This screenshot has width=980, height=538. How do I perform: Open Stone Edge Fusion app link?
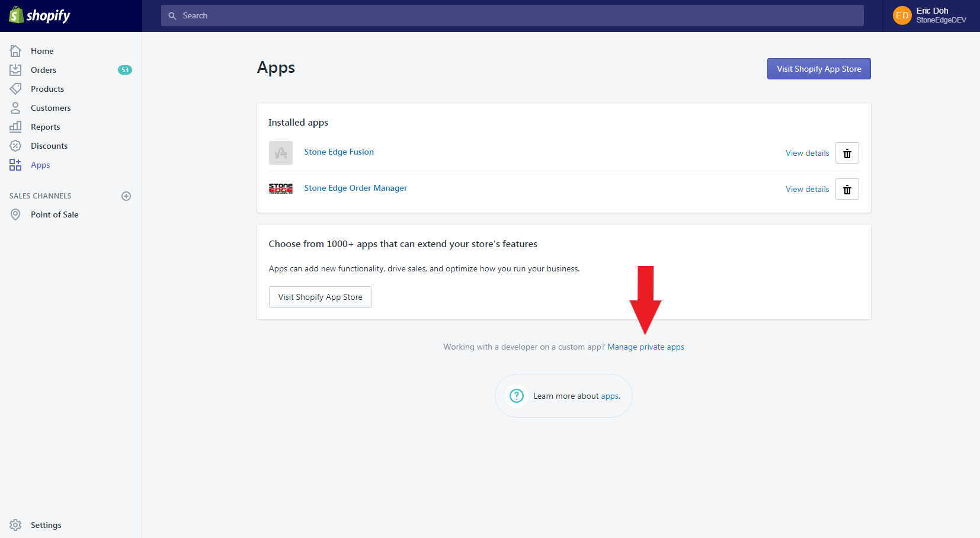[x=339, y=152]
